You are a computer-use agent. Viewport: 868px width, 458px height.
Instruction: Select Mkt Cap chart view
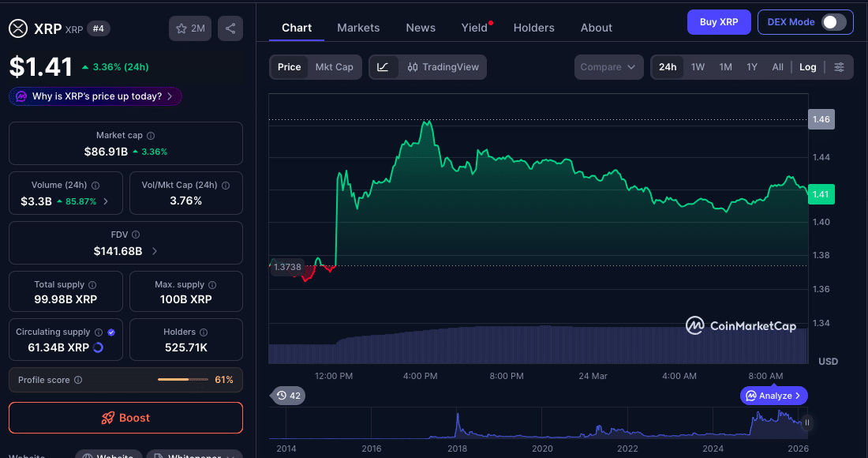(x=334, y=67)
